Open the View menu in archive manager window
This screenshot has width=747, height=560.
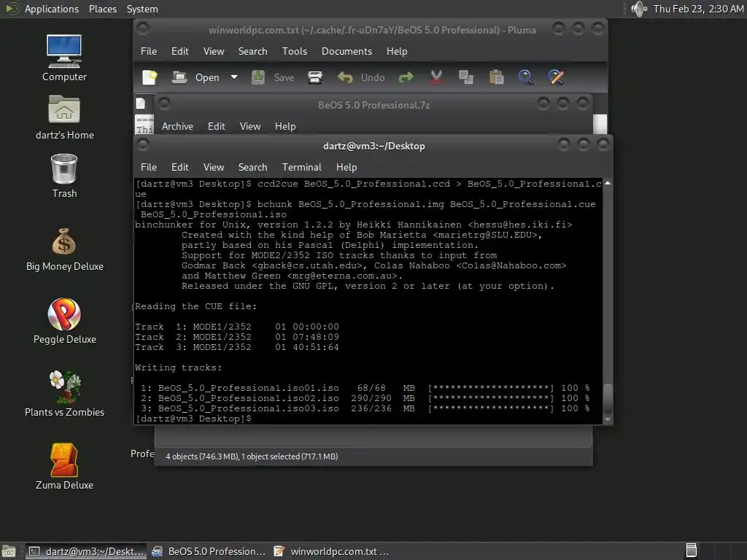tap(250, 127)
